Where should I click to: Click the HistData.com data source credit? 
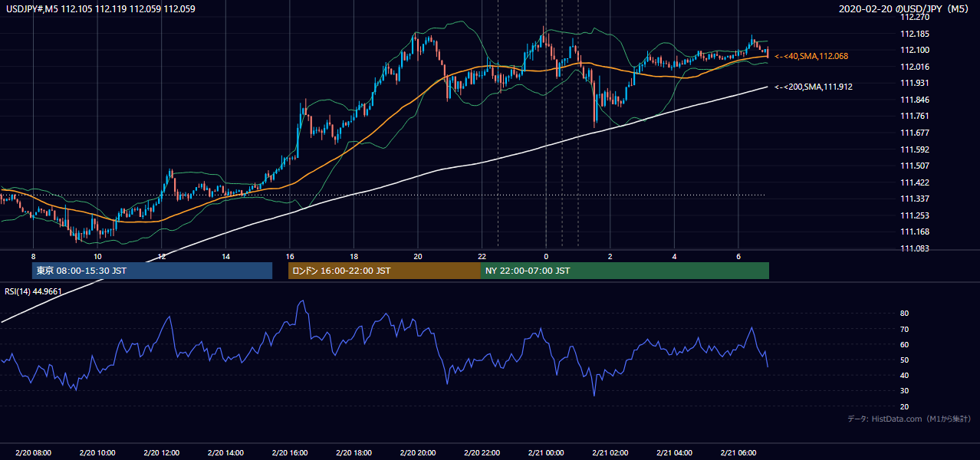[909, 419]
